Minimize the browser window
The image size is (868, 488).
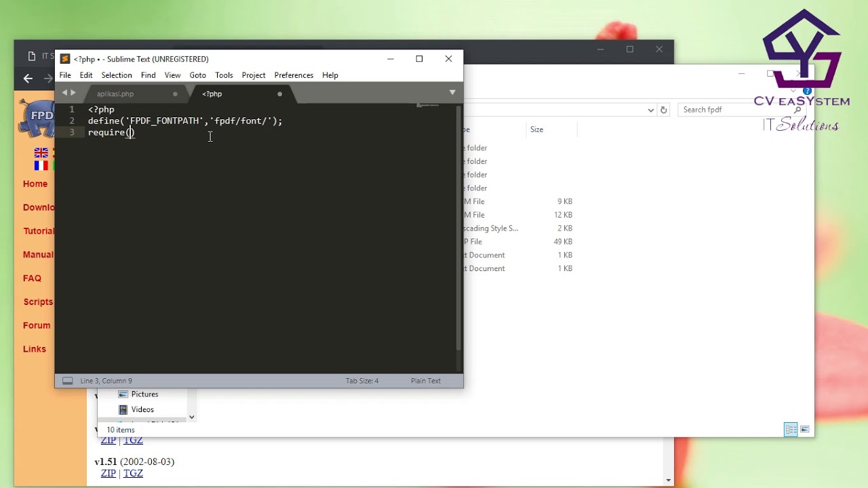[601, 49]
